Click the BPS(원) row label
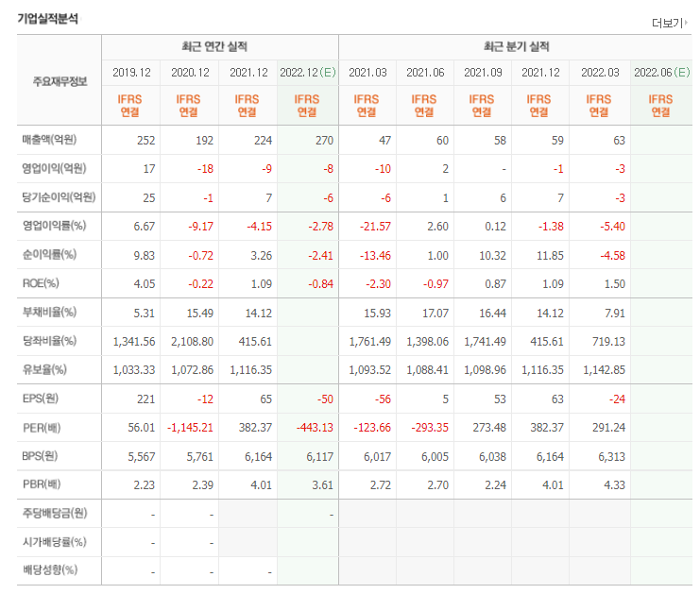Screen dimensions: 700x594 (41, 456)
